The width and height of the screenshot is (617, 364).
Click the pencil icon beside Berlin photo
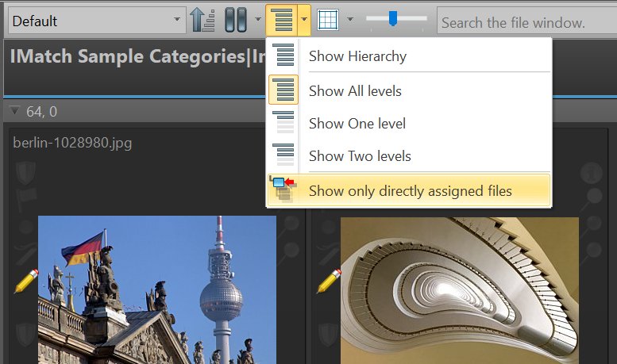pos(26,281)
